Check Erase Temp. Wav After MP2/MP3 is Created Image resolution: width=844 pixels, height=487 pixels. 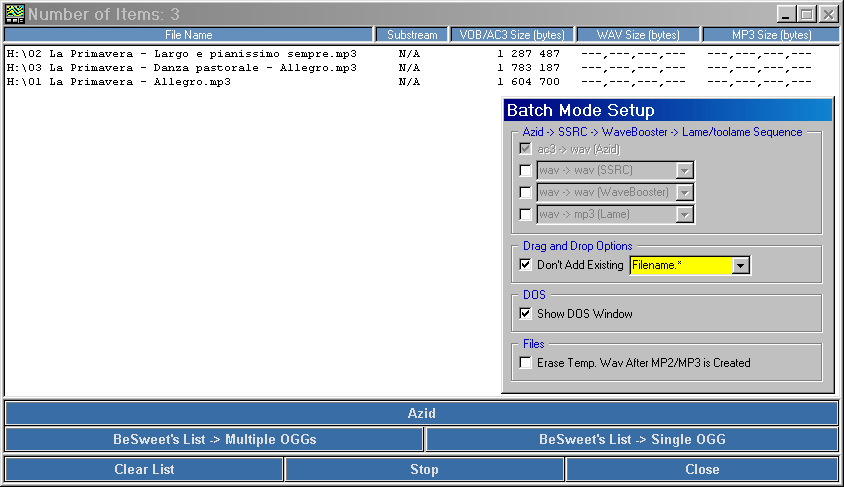[525, 363]
